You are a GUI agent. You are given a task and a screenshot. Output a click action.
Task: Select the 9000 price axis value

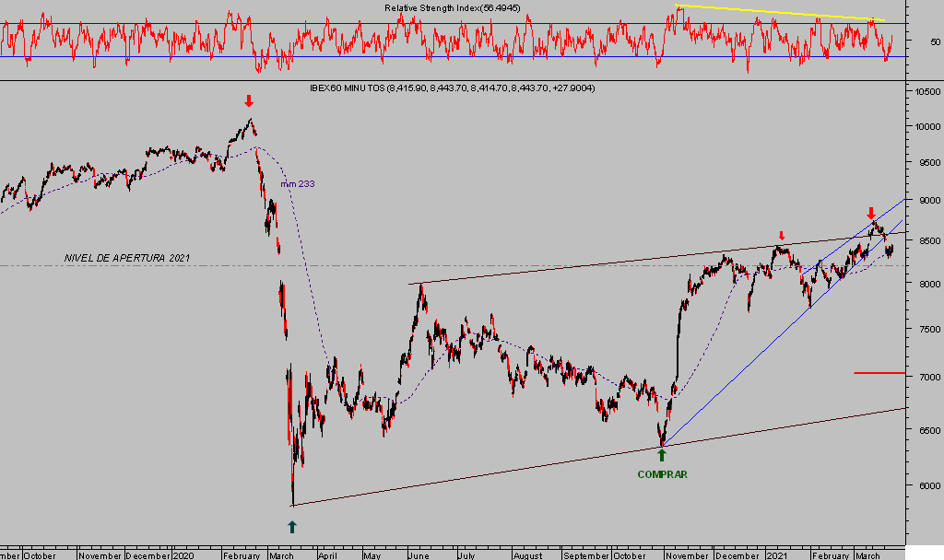[929, 201]
